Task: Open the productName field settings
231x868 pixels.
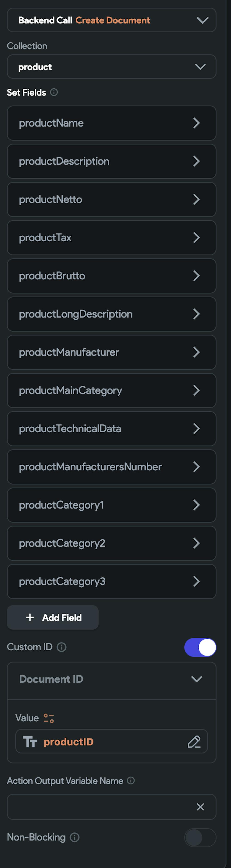Action: 111,123
